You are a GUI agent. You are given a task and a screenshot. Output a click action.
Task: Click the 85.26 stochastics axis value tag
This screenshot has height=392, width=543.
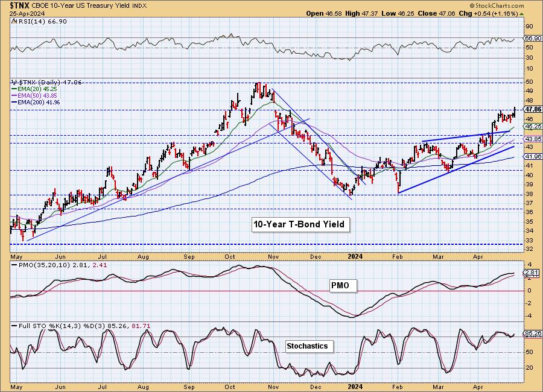533,334
